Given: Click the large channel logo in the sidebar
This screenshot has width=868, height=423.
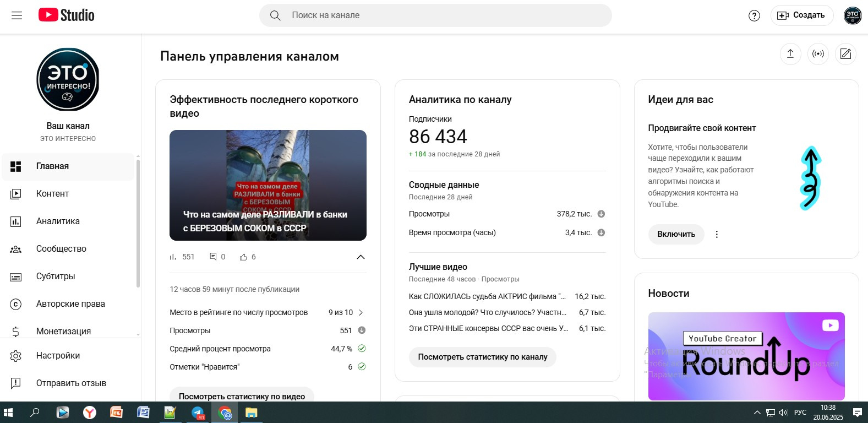Looking at the screenshot, I should pyautogui.click(x=68, y=79).
